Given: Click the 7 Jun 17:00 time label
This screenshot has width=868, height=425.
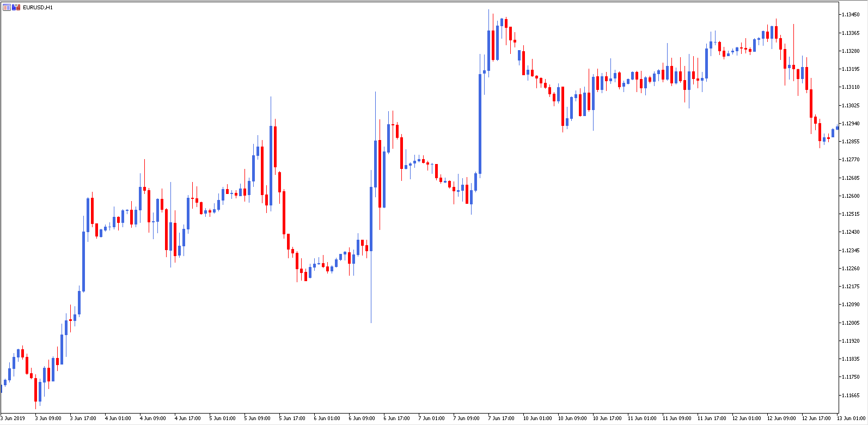Looking at the screenshot, I should point(501,418).
